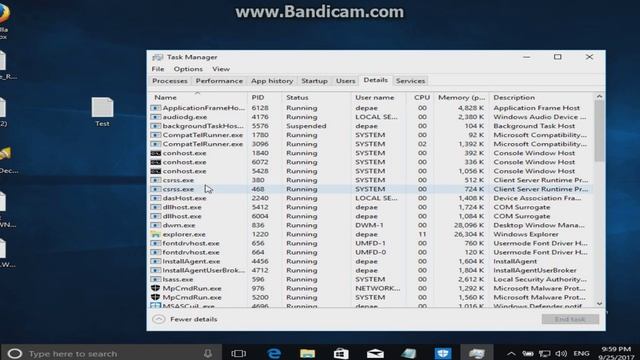Select the InstallAgentUserBroker process icon
This screenshot has height=360, width=640.
pos(156,270)
